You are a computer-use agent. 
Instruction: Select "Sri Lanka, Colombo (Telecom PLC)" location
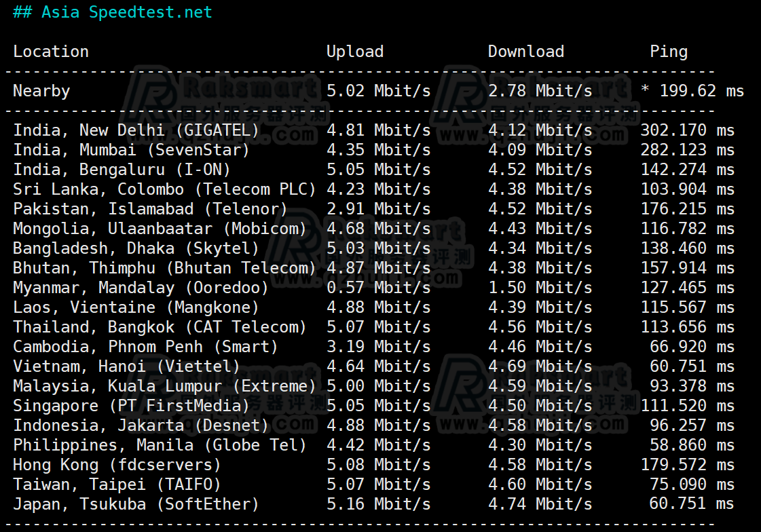(164, 189)
